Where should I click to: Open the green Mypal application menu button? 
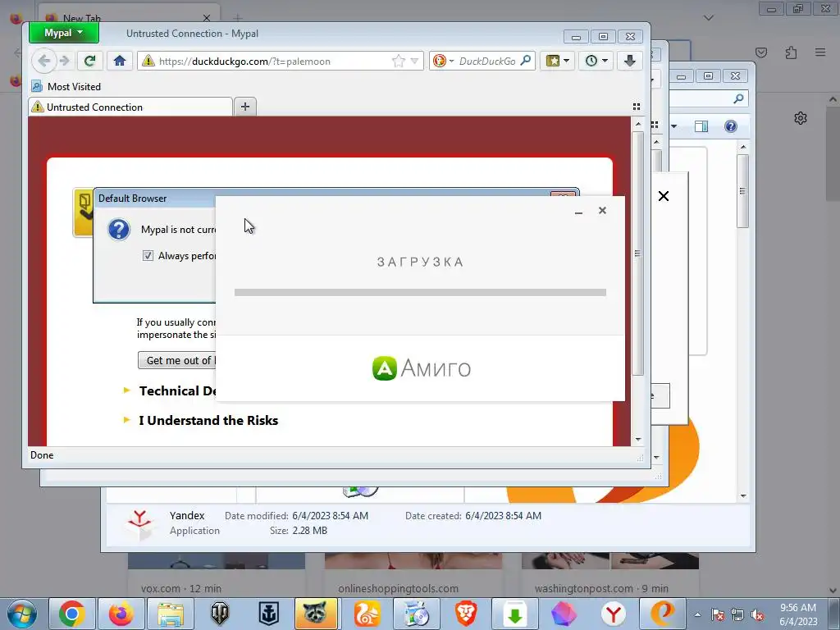64,33
